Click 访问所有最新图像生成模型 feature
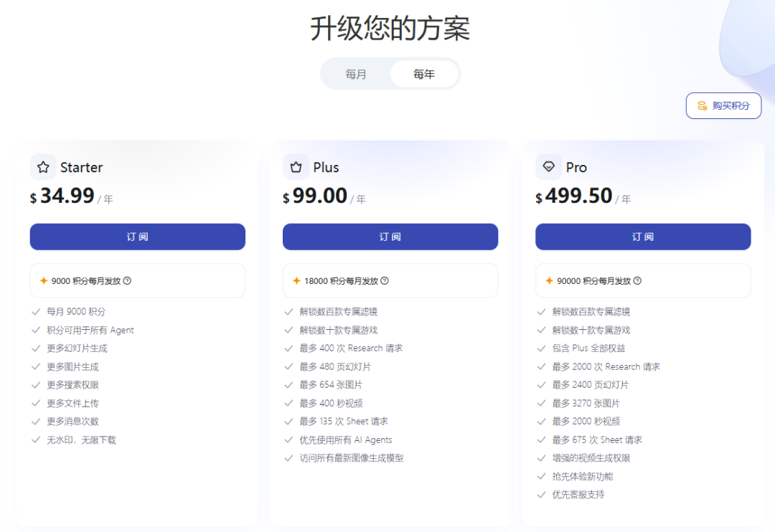 pyautogui.click(x=352, y=458)
